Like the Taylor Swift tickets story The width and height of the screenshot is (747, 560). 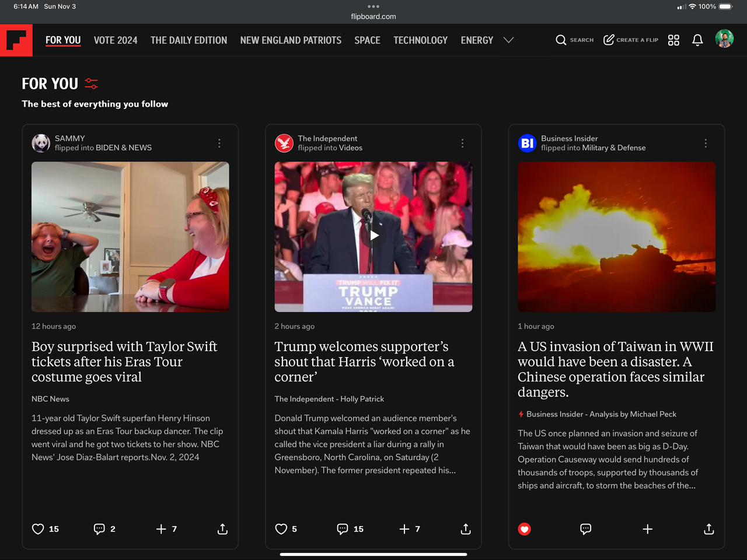(x=38, y=529)
